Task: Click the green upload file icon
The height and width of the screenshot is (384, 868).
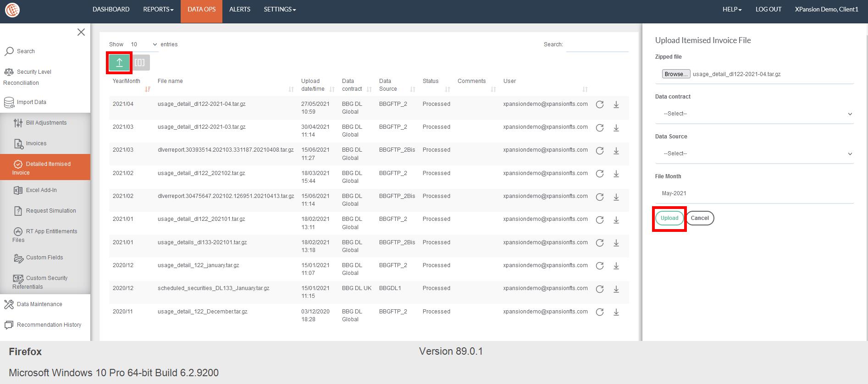Action: pyautogui.click(x=119, y=63)
